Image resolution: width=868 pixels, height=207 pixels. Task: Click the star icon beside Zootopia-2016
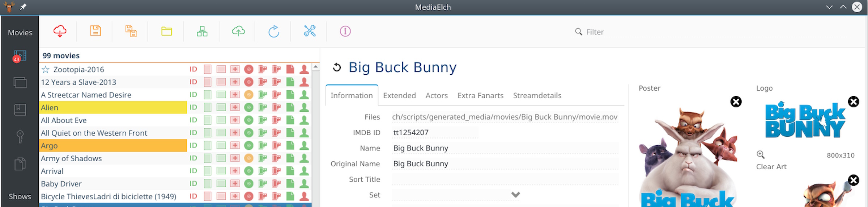45,69
